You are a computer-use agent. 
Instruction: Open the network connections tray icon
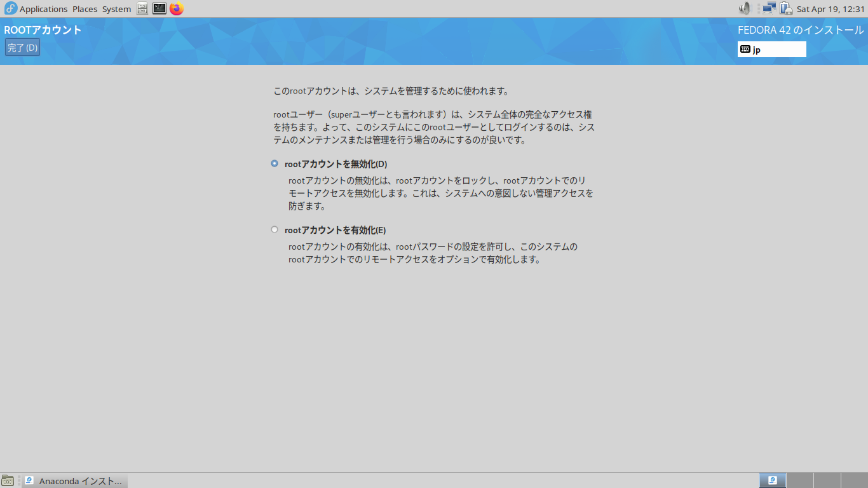coord(770,8)
